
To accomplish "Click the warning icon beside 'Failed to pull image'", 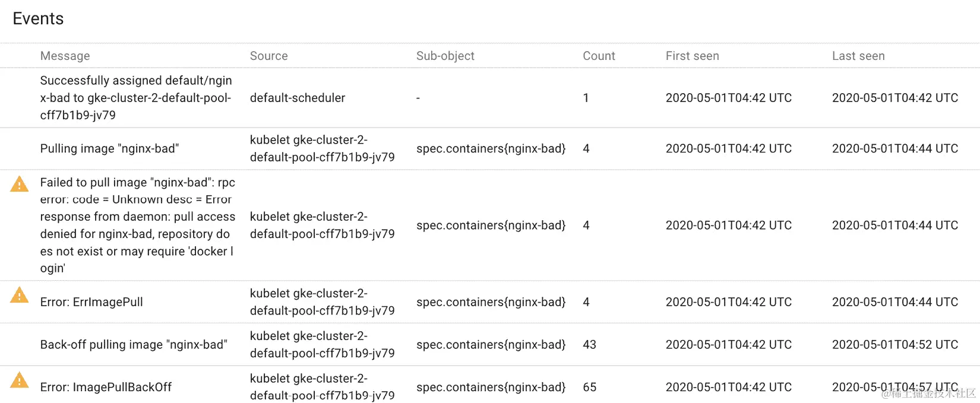I will [18, 184].
